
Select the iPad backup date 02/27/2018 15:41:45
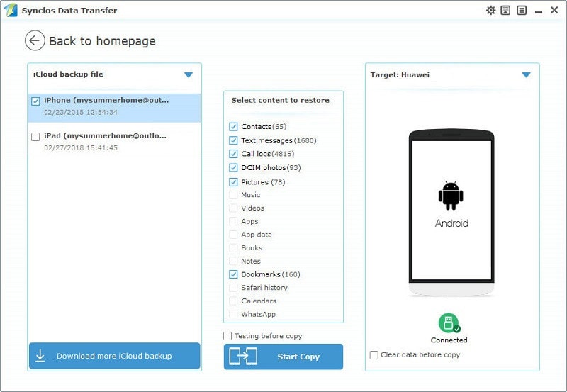click(x=81, y=147)
